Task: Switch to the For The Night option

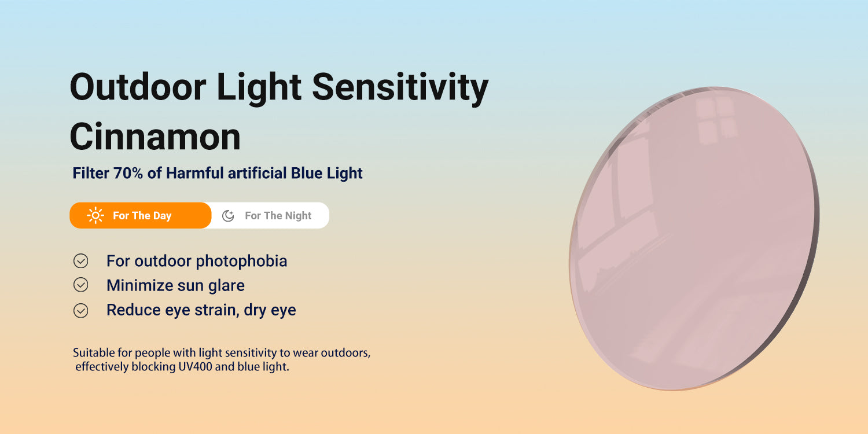Action: pos(278,216)
